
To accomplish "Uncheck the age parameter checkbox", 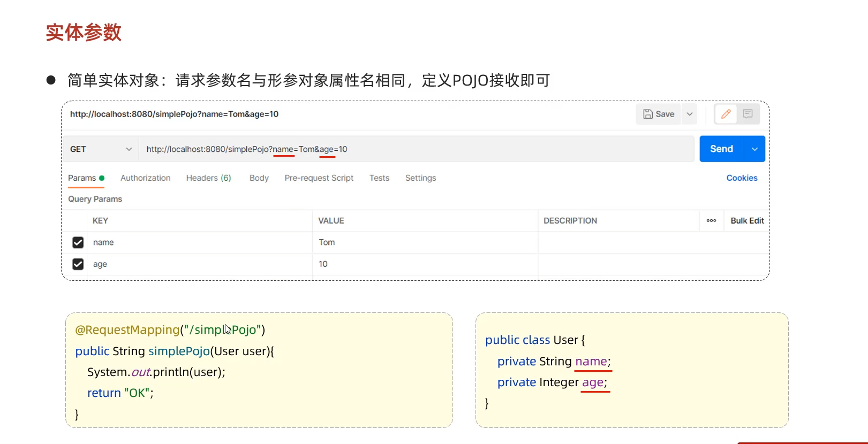I will click(78, 264).
